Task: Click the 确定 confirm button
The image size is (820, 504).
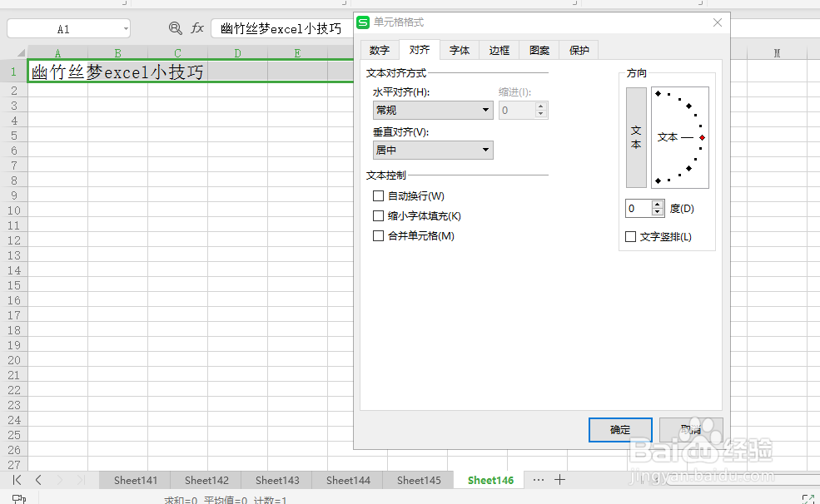Action: [620, 430]
